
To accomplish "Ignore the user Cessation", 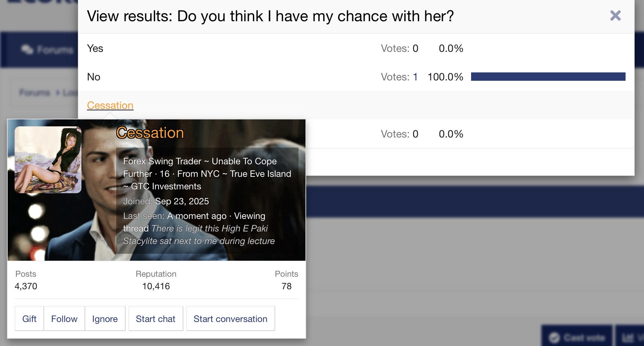I will 105,319.
